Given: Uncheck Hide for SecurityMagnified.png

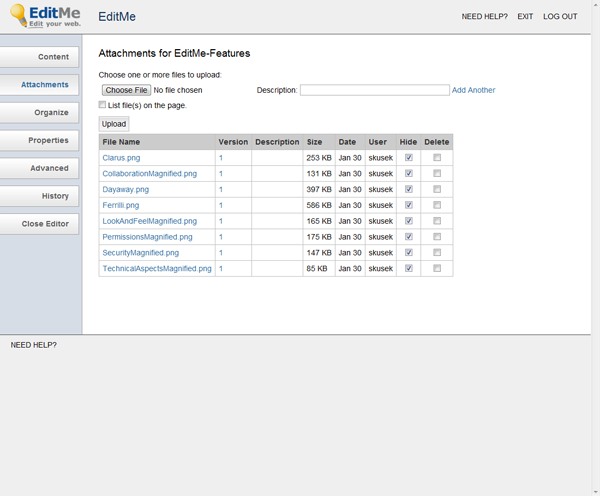Looking at the screenshot, I should (x=409, y=252).
